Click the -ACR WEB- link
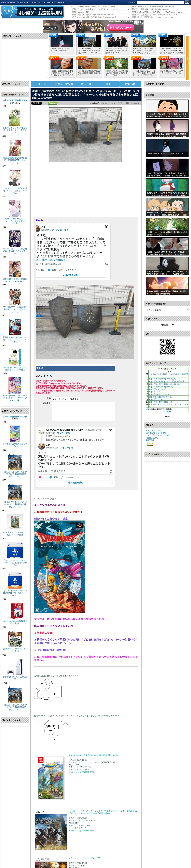This screenshot has width=191, height=868. 167,411
